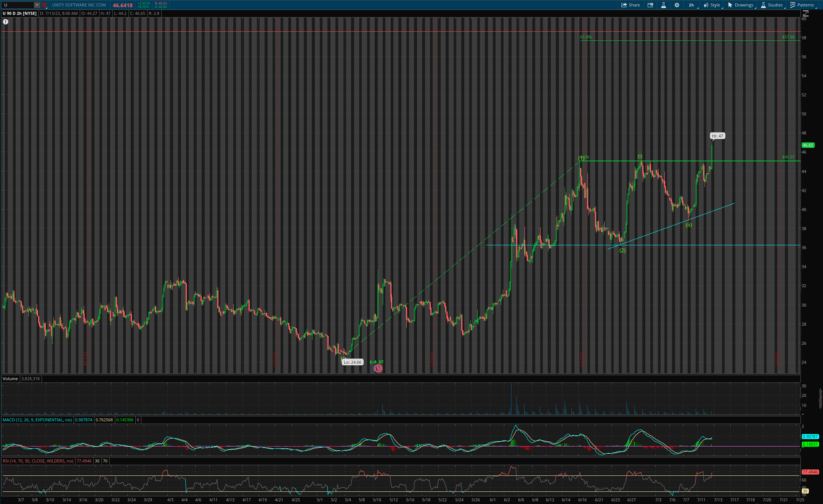Screen dimensions: 823x504
Task: Expand the symbol selector dropdown arrow
Action: [37, 5]
